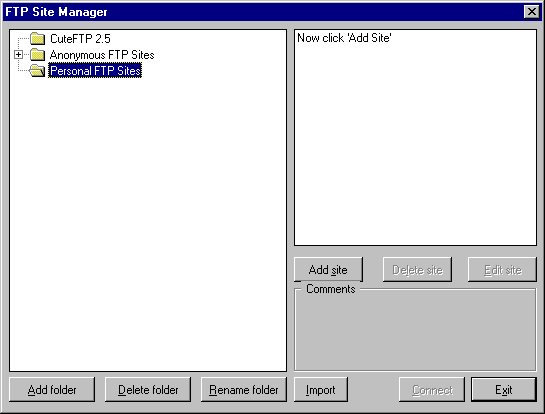Click the Add folder button
The width and height of the screenshot is (545, 414).
point(52,390)
